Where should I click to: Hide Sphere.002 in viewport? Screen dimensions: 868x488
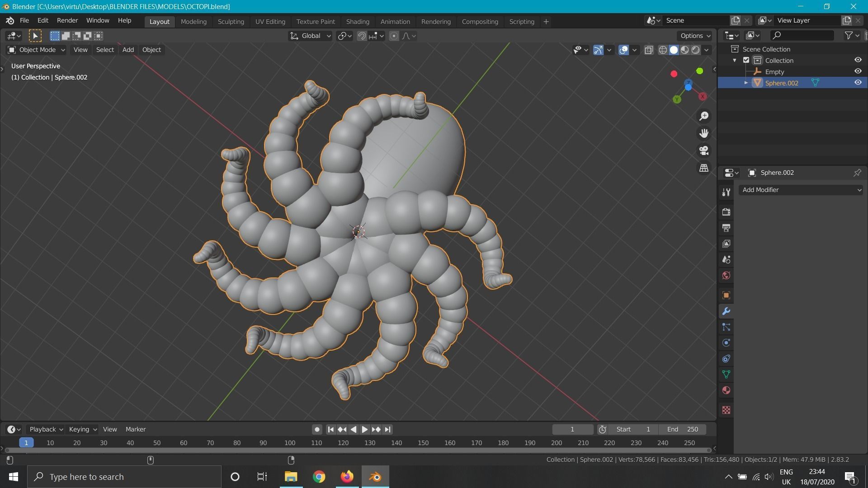click(x=858, y=83)
